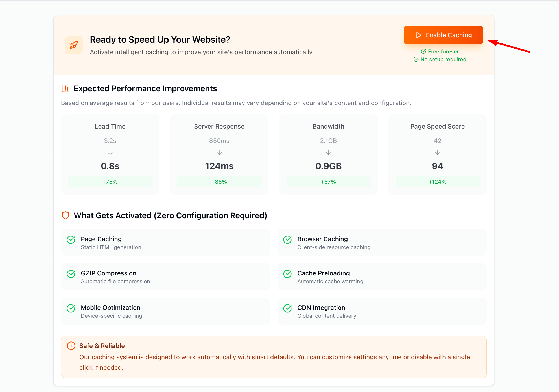This screenshot has height=392, width=559.
Task: Click the down arrow in Load Time card
Action: (x=110, y=153)
